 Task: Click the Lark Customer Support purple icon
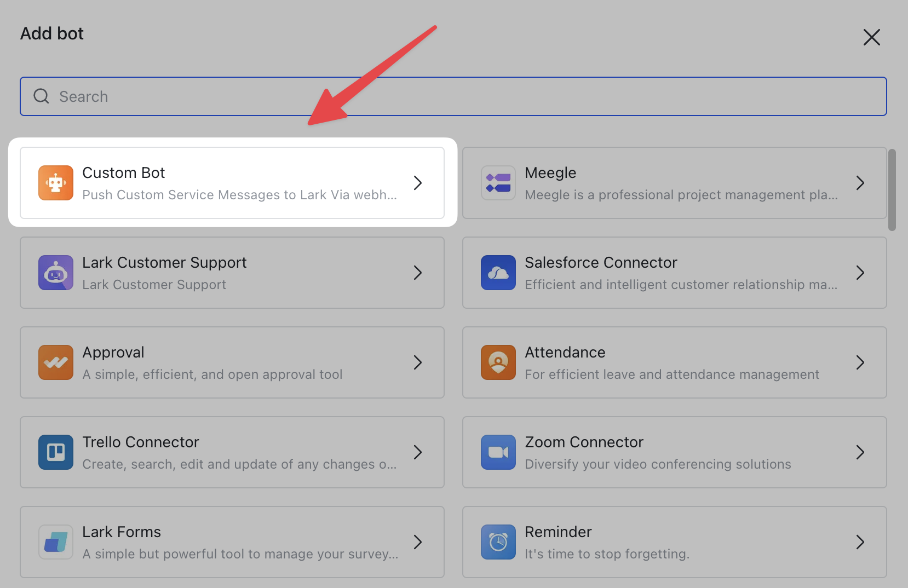pos(56,273)
